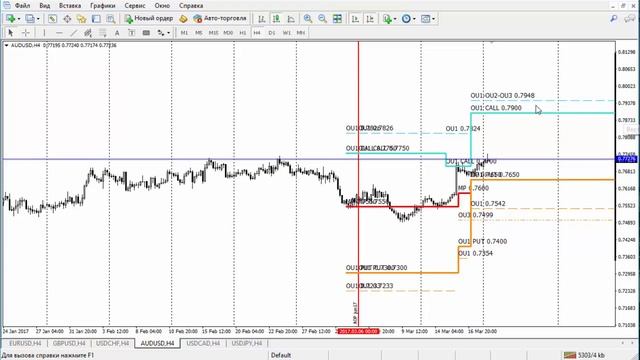Tile chart windows icon
The width and height of the screenshot is (640, 360).
pos(338,18)
